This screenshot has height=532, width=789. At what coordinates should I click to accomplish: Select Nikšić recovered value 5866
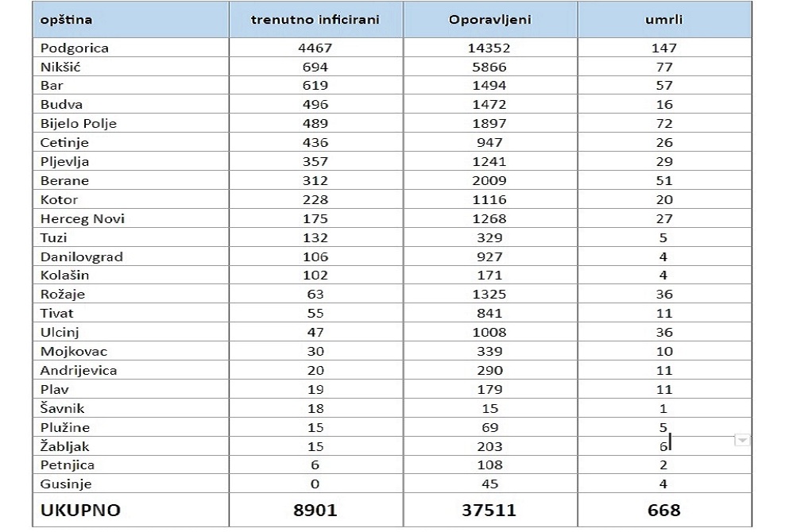(489, 67)
